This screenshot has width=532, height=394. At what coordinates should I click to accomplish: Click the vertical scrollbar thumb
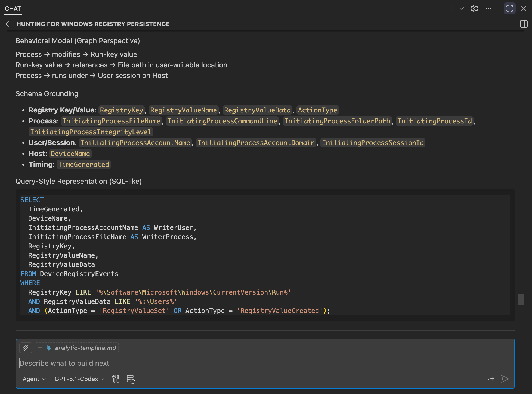click(521, 299)
